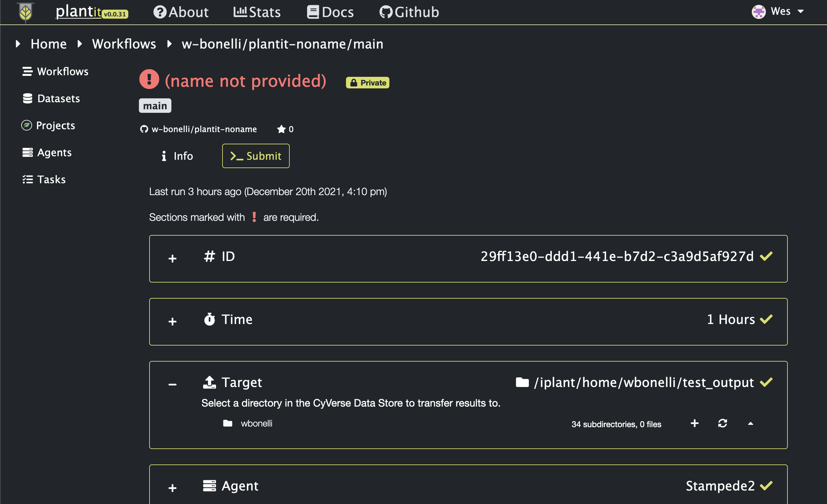Open the Workflows sidebar section
The width and height of the screenshot is (827, 504).
(x=55, y=71)
